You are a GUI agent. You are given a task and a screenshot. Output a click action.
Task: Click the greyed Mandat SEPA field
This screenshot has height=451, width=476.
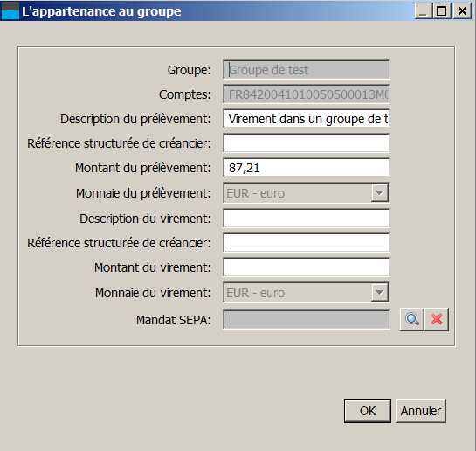307,320
